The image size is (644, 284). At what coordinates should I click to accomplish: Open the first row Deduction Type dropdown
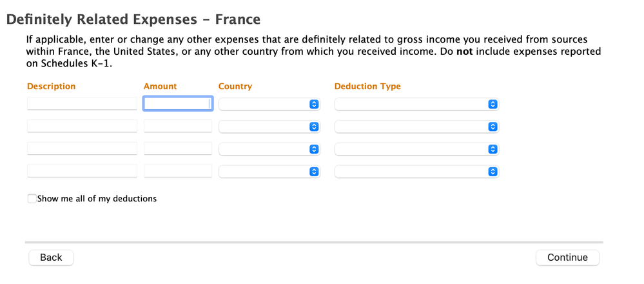click(416, 104)
